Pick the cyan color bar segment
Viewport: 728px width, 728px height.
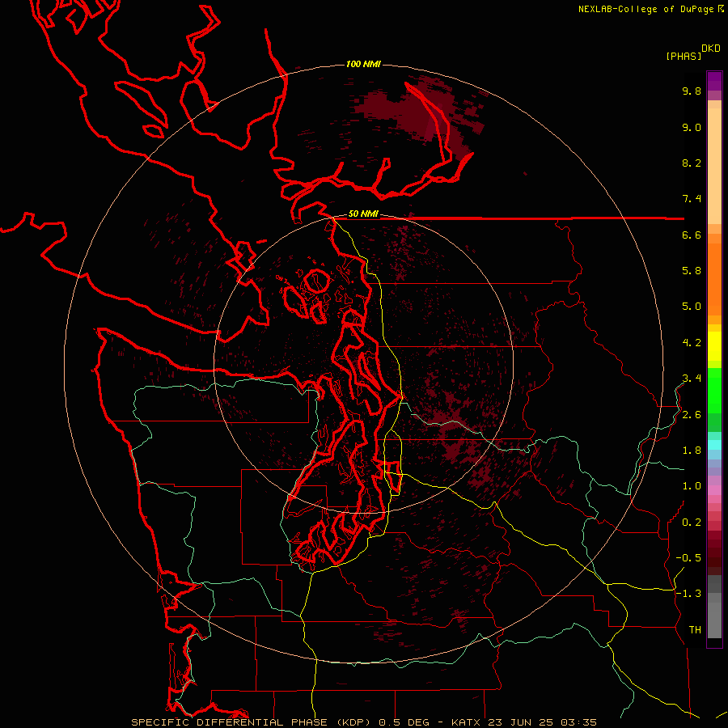[x=714, y=445]
